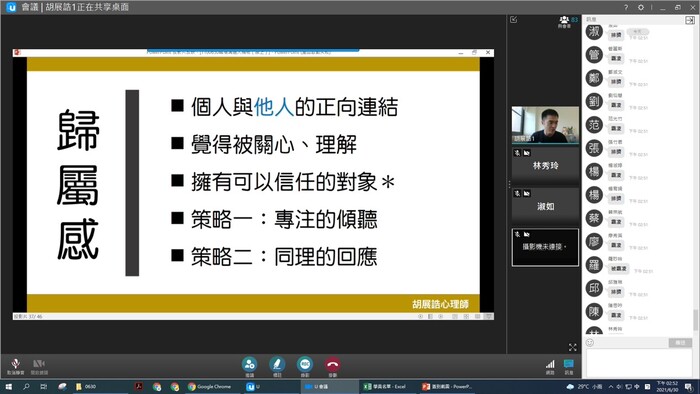700x394 pixels.
Task: Open the Windows Start menu
Action: click(x=8, y=386)
